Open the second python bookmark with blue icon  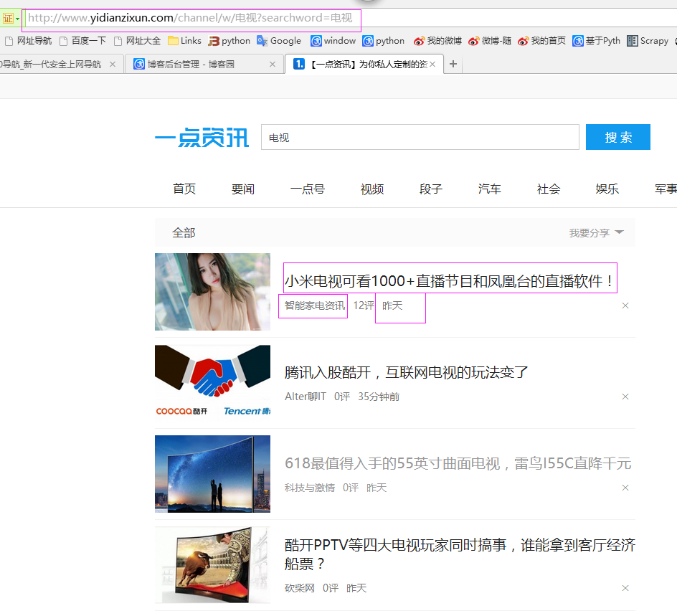[384, 41]
